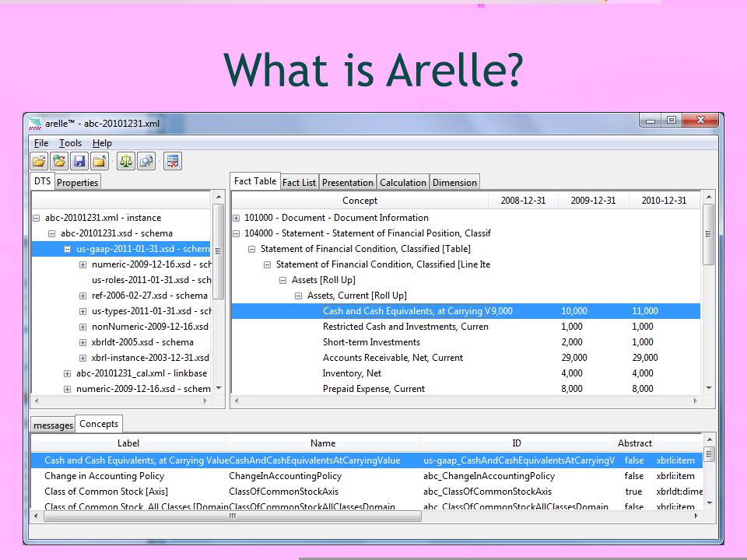The height and width of the screenshot is (560, 747).
Task: Open the File menu
Action: [41, 143]
